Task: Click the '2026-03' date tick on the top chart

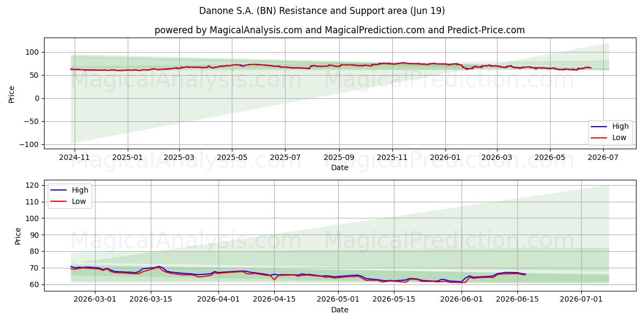Action: click(x=497, y=157)
